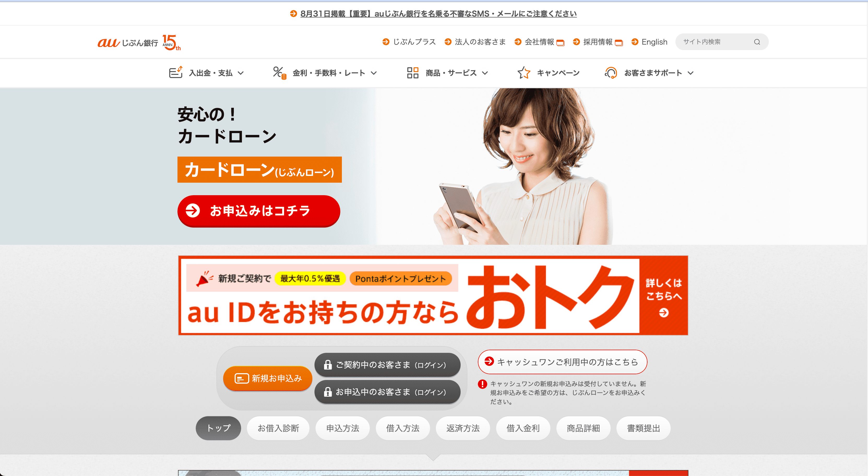Click the 最大年0.5%優遇 yellow label

tap(310, 278)
